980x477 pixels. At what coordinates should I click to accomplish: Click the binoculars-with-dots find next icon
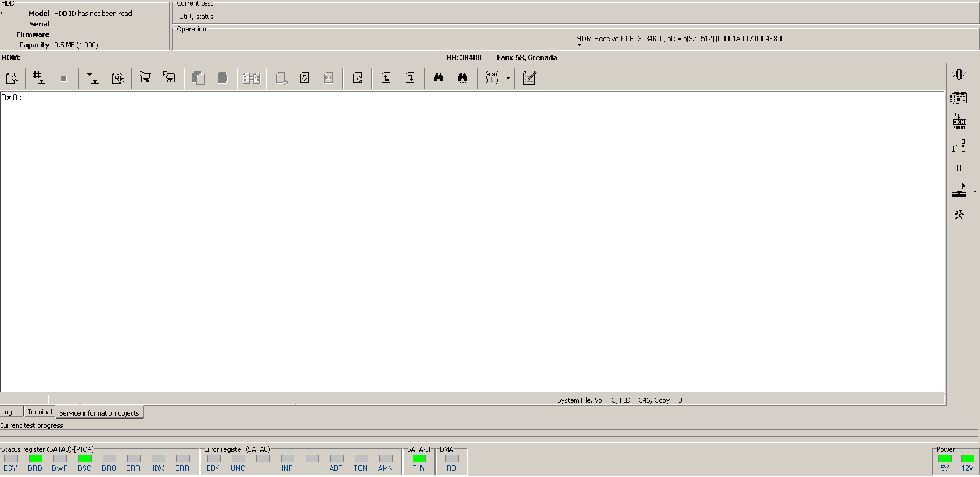[462, 77]
